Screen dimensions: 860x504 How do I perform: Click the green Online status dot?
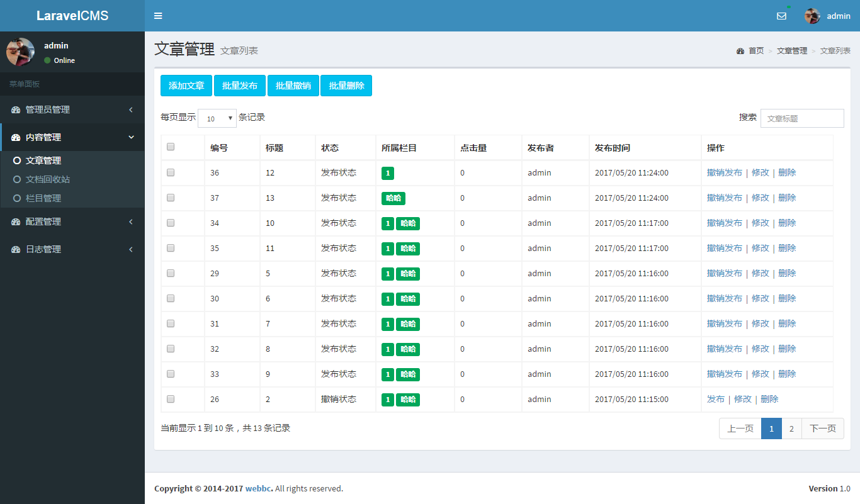coord(47,60)
